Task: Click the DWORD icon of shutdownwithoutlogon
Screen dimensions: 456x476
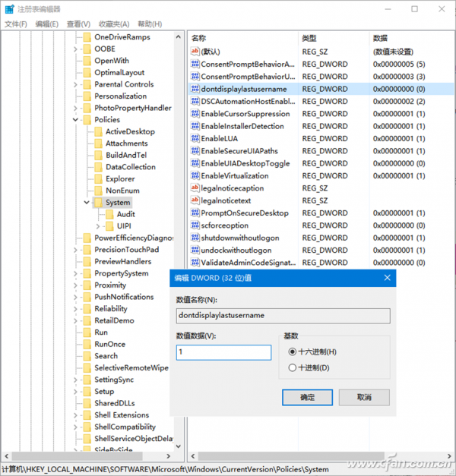Action: (195, 238)
